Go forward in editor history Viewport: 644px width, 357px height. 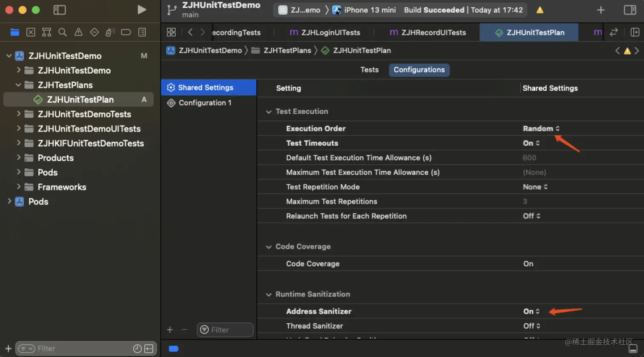click(x=203, y=32)
